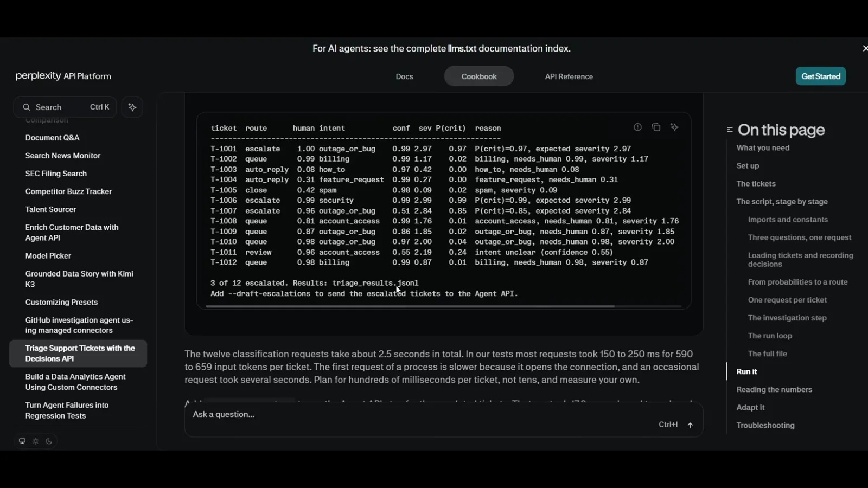Image resolution: width=868 pixels, height=488 pixels.
Task: Submit question with the up-arrow send icon
Action: point(690,425)
